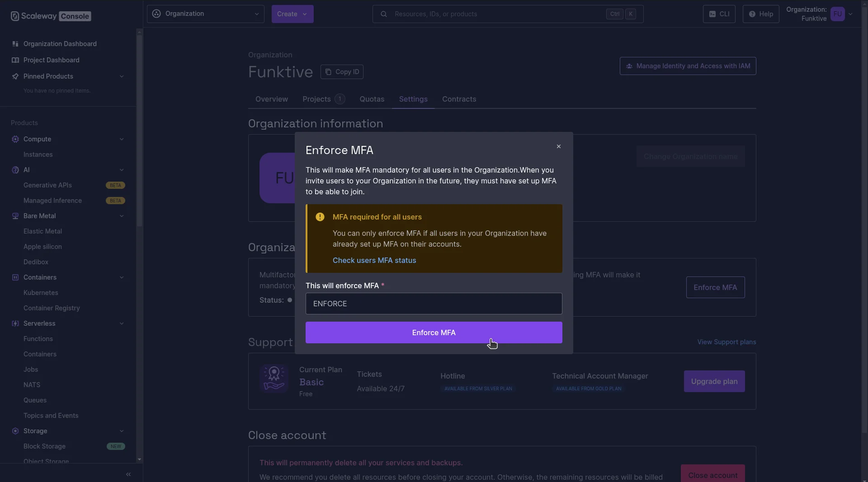868x482 pixels.
Task: Open Instances in sidebar
Action: (x=38, y=154)
